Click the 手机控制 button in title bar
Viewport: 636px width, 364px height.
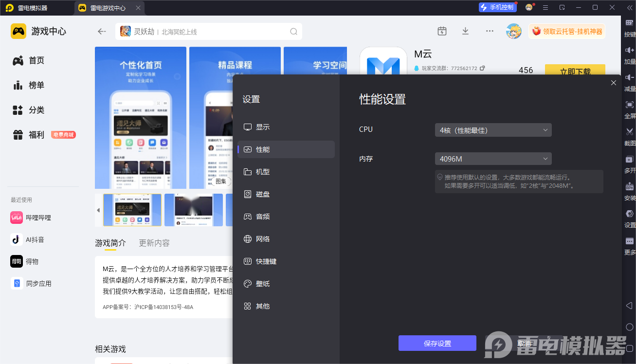[497, 7]
